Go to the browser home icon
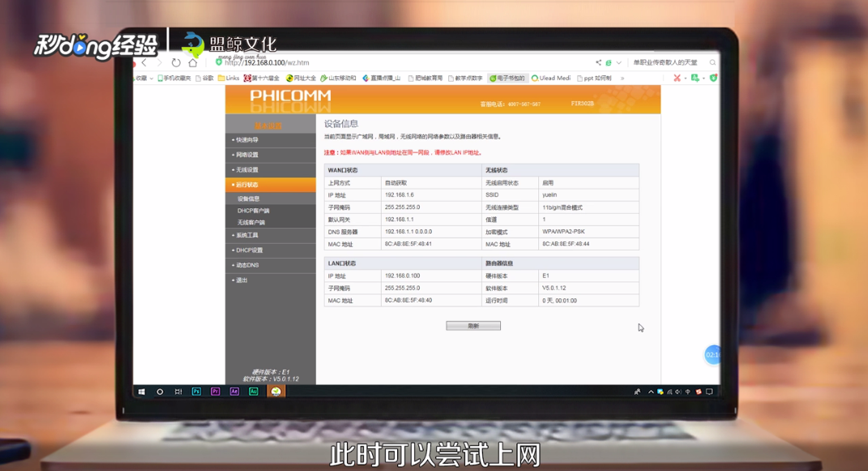 click(193, 62)
